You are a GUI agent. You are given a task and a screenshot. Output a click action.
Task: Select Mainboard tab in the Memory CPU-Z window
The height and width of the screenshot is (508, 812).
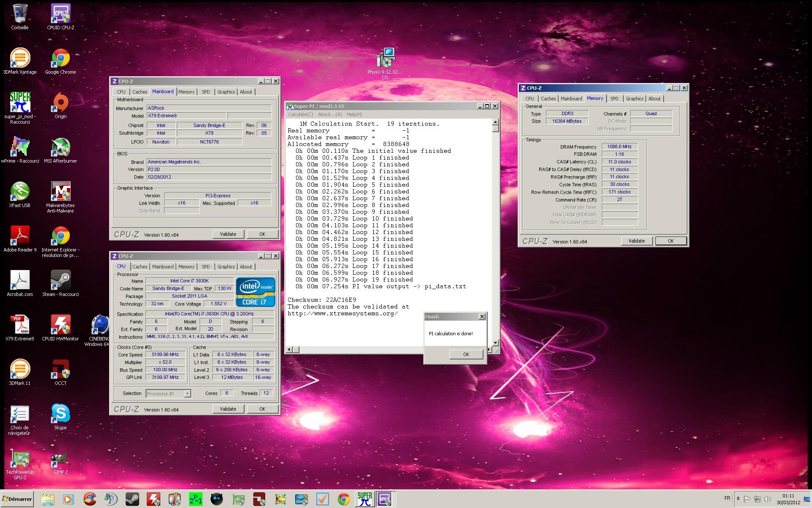coord(571,99)
